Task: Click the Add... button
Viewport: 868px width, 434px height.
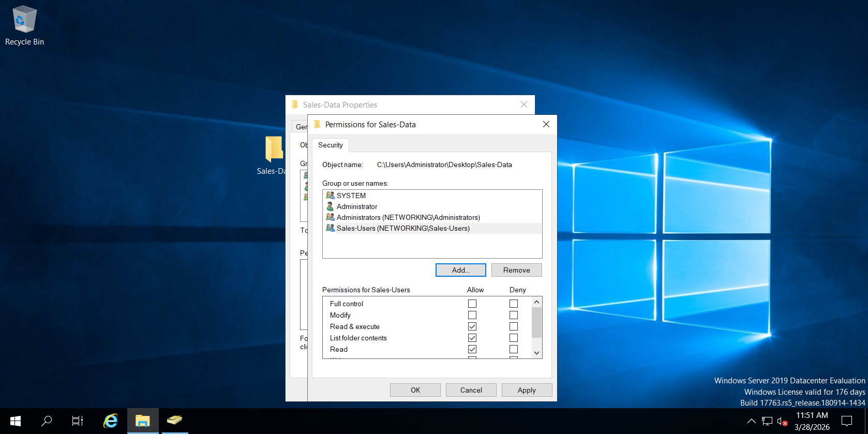Action: [460, 270]
